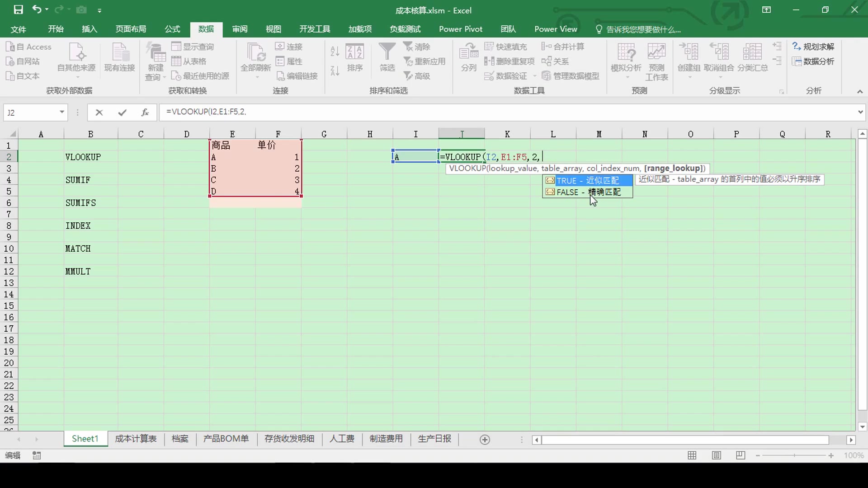The height and width of the screenshot is (488, 868).
Task: Expand the formula bar with right chevron
Action: pos(860,112)
